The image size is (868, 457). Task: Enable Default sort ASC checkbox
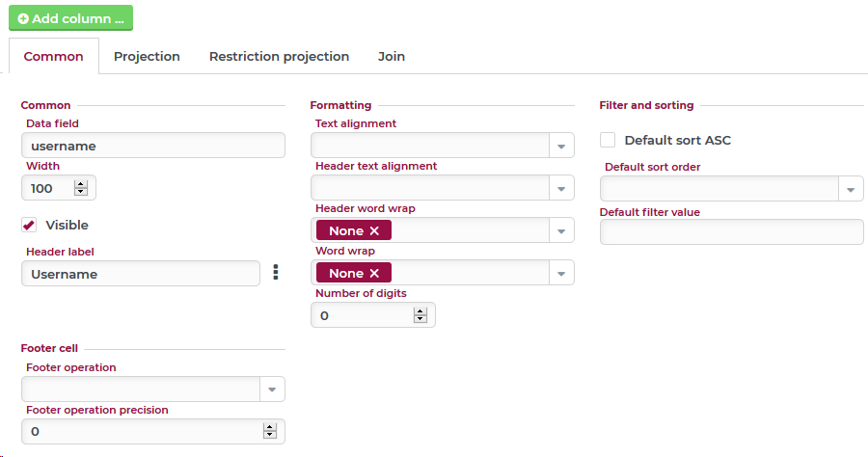(x=608, y=140)
